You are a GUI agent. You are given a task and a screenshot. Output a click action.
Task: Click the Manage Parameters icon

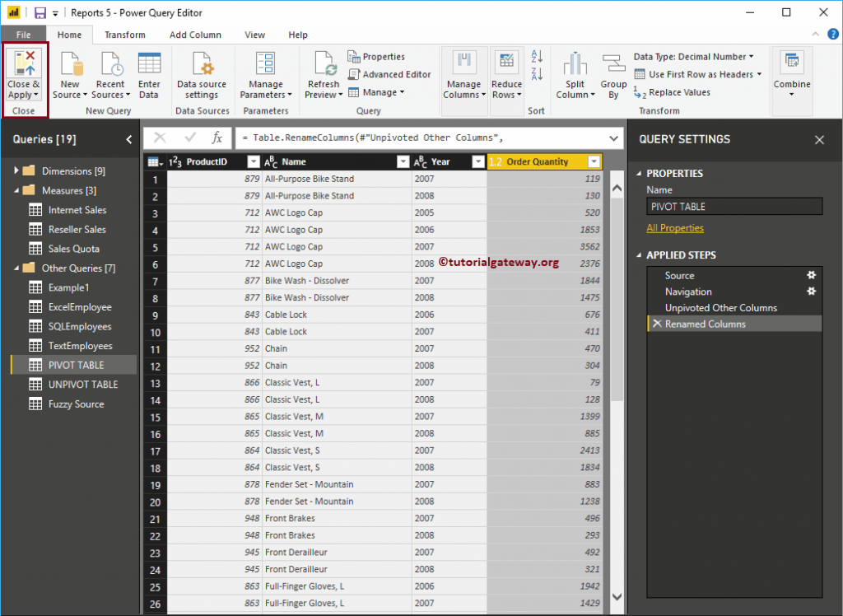click(x=266, y=63)
